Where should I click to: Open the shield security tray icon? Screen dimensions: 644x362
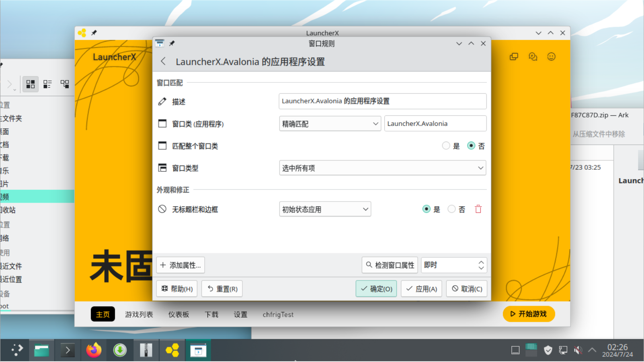point(548,350)
